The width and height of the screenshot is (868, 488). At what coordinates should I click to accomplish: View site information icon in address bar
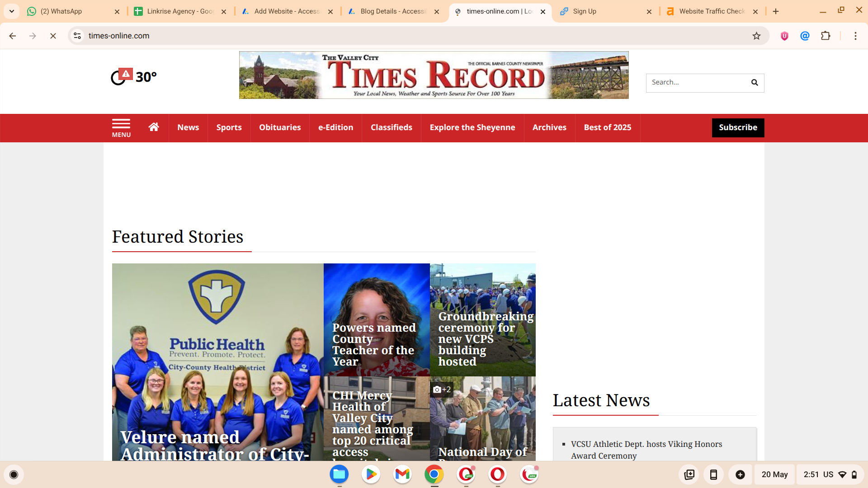point(77,36)
